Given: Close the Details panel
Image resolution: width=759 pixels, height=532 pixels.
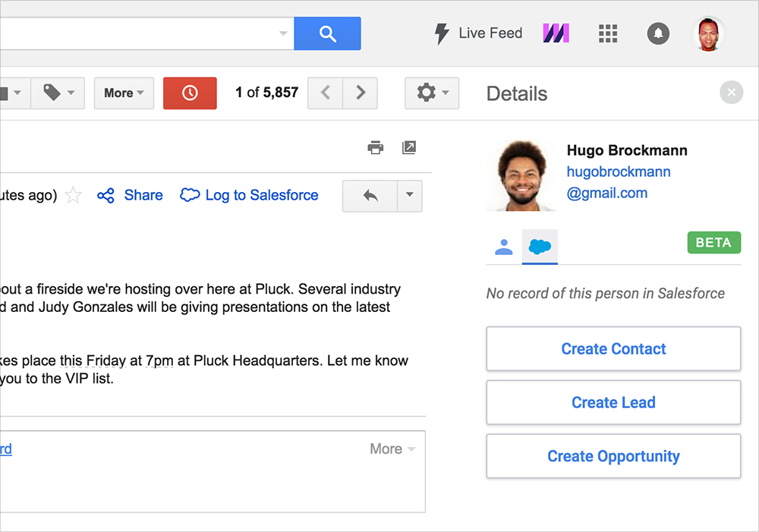Looking at the screenshot, I should (x=732, y=92).
